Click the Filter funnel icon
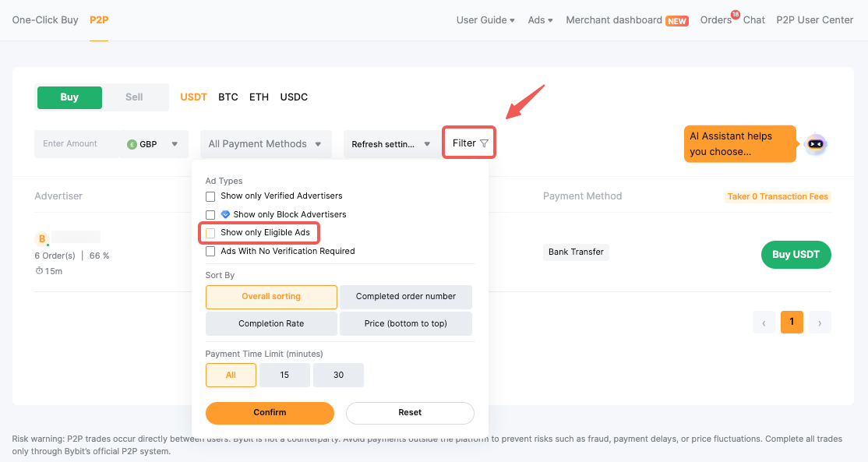 pos(485,143)
